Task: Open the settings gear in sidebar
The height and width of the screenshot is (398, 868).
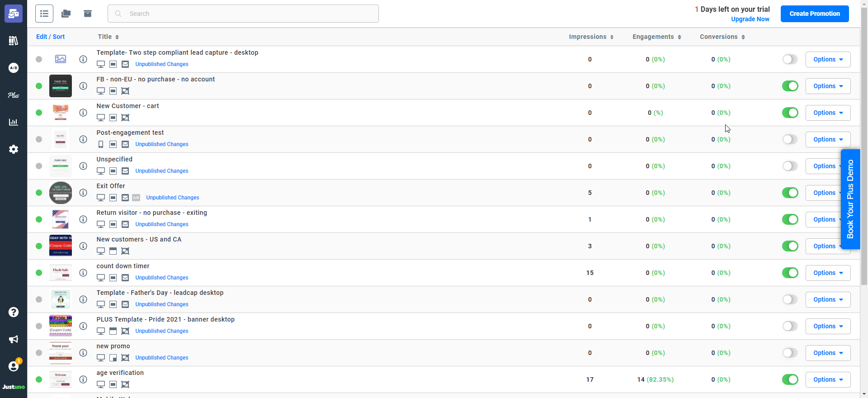Action: (x=14, y=149)
